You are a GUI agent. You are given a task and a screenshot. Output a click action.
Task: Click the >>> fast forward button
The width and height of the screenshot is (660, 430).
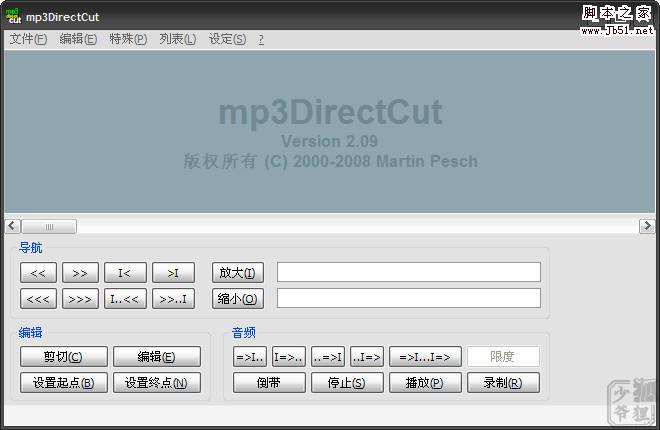[x=80, y=299]
